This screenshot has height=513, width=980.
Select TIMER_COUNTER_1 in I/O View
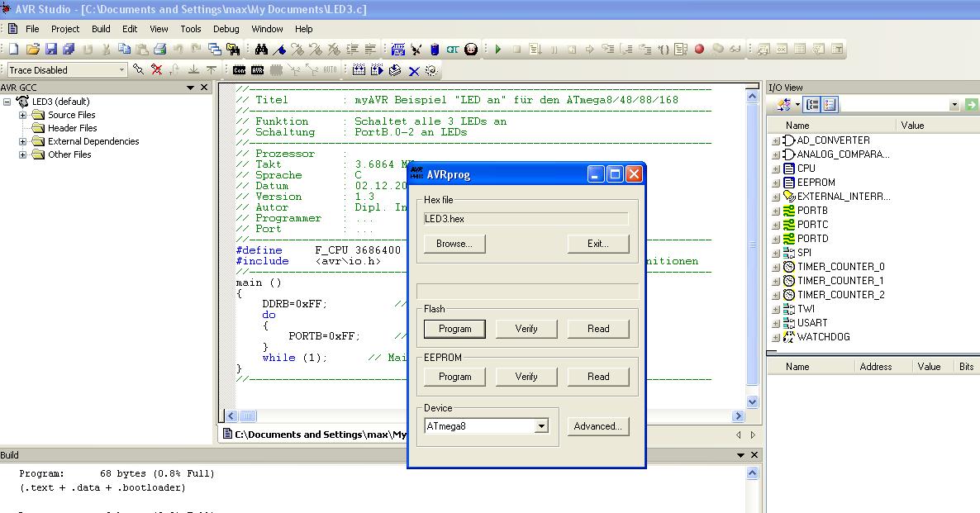(x=840, y=281)
